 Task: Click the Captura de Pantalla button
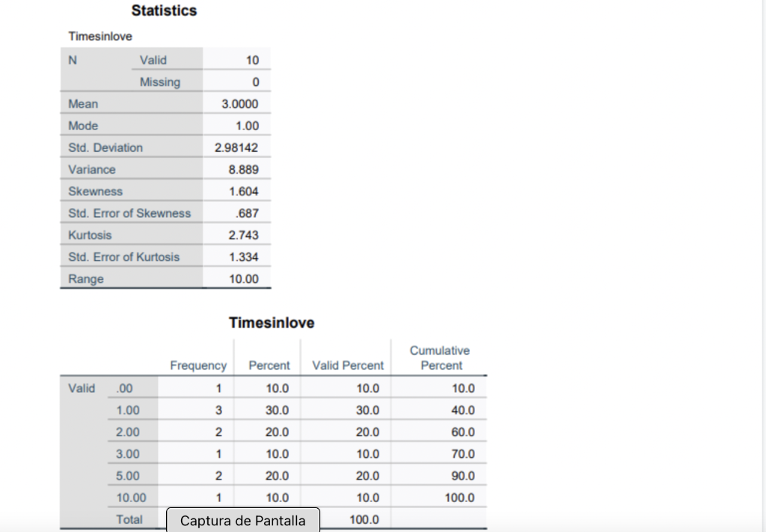[242, 519]
